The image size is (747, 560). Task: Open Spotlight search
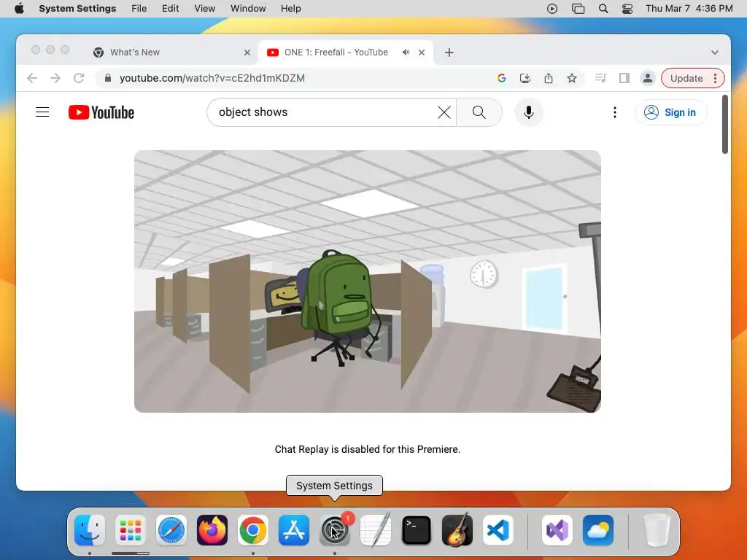tap(603, 9)
